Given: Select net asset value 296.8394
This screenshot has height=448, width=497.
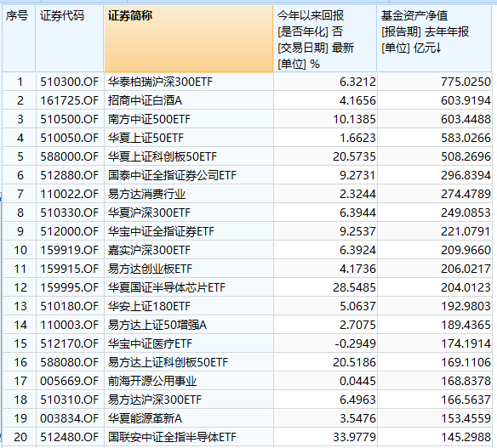Looking at the screenshot, I should (466, 175).
